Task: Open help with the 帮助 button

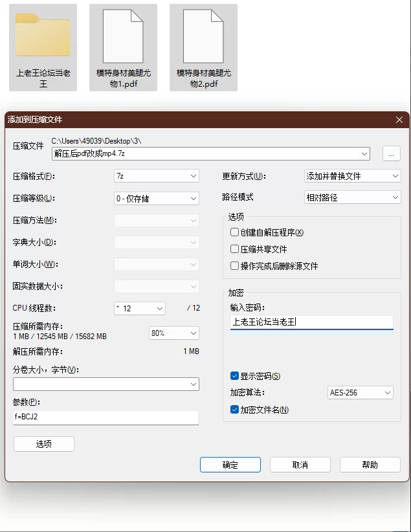Action: click(x=370, y=465)
